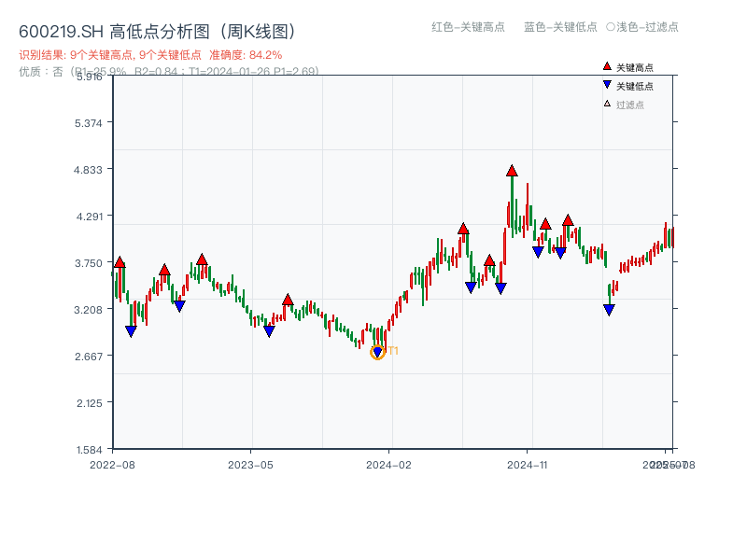747x560 pixels.
Task: Click the 3.750 y-axis label
Action: pos(89,263)
